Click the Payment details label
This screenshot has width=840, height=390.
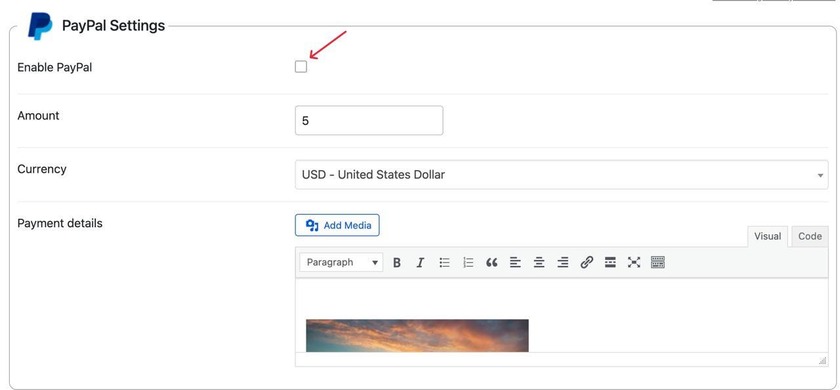(x=60, y=223)
